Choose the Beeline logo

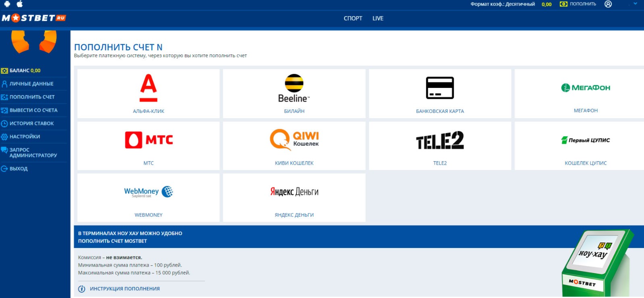pyautogui.click(x=294, y=88)
